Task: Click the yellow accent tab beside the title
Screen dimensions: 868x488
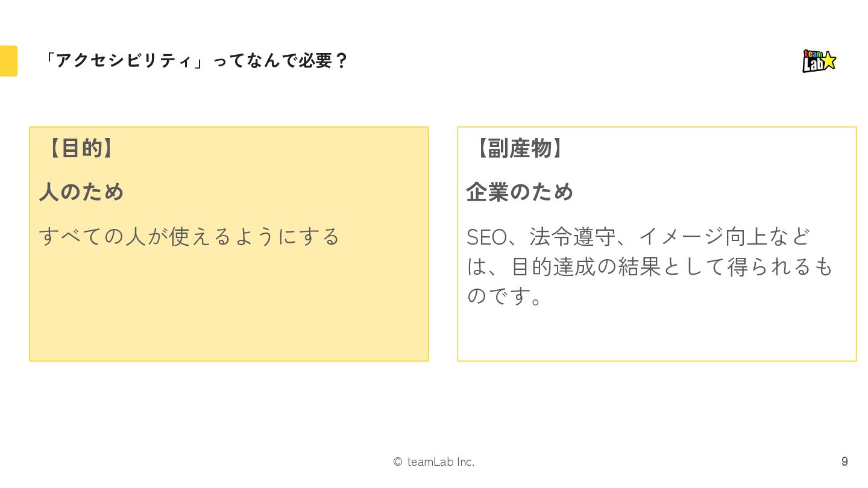Action: coord(8,61)
